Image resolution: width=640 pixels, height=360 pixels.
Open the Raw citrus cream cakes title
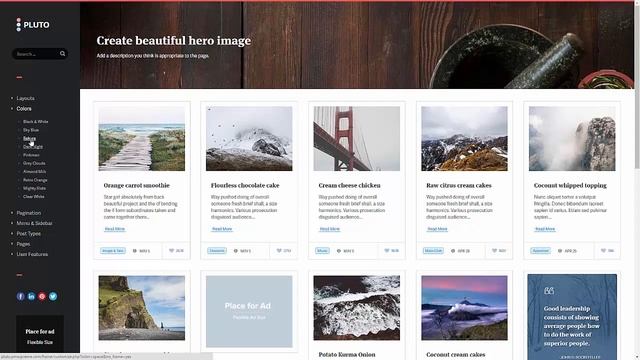(x=459, y=185)
